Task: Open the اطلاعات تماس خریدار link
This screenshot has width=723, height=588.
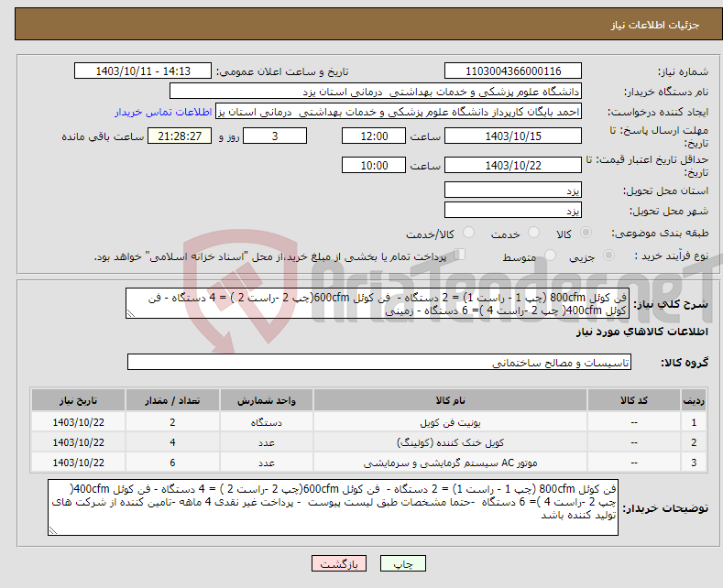Action: (x=163, y=112)
